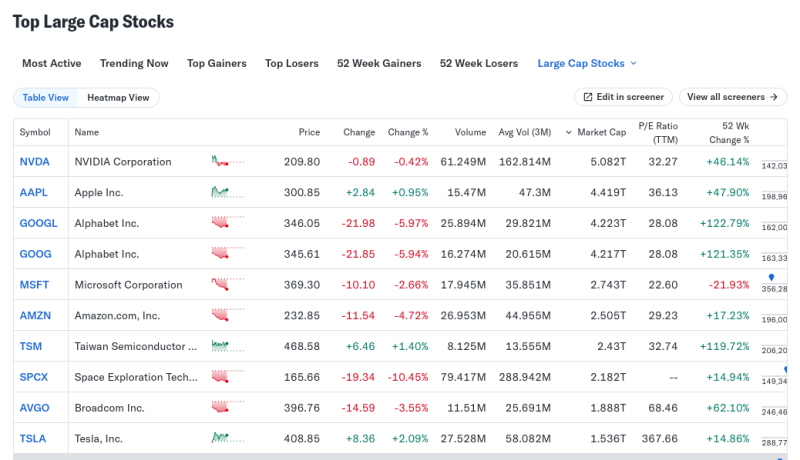
Task: Open MSFT intraday sparkline chart
Action: tap(228, 285)
